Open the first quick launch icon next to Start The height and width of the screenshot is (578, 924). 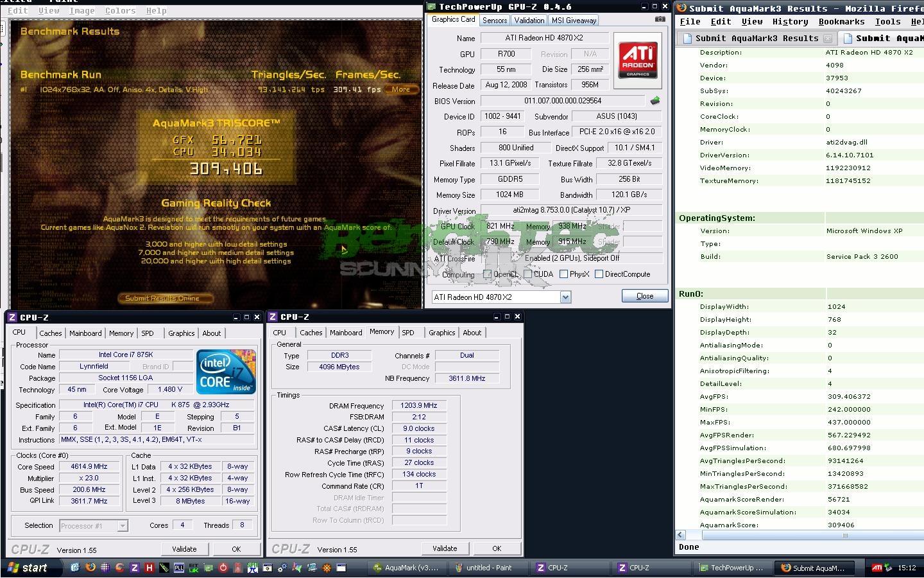(75, 568)
